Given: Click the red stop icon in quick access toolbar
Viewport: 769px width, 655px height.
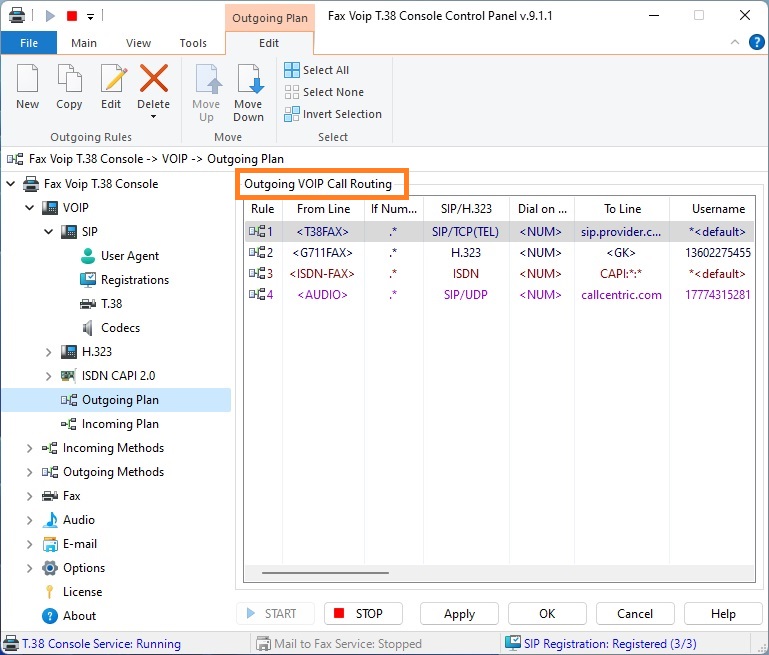Looking at the screenshot, I should (72, 16).
